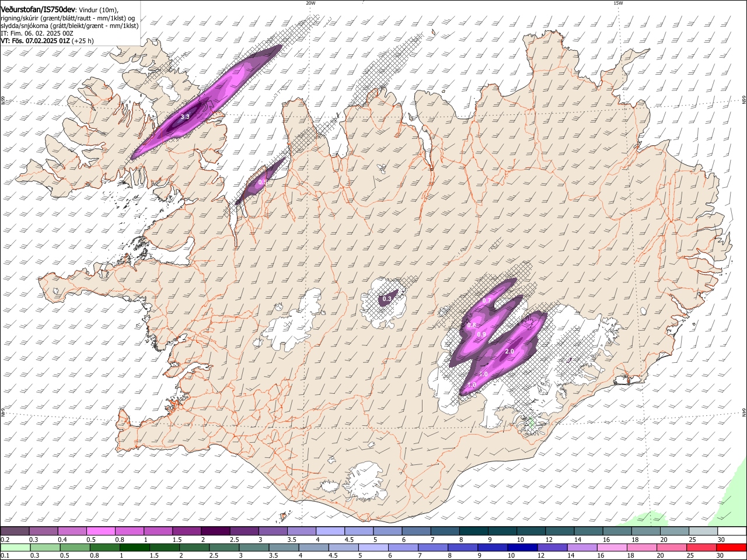
Task: Click the bottom legend swatch between 0.5 and 0.8
Action: [76, 547]
